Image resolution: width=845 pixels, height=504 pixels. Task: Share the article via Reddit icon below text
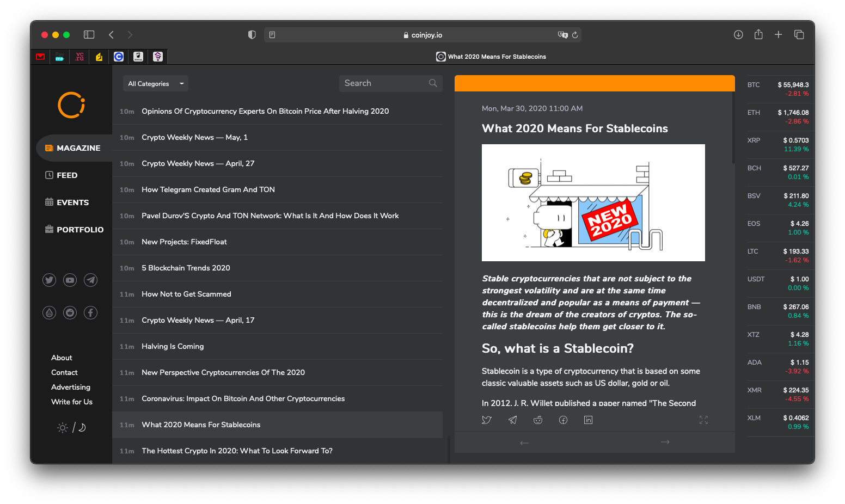point(538,420)
